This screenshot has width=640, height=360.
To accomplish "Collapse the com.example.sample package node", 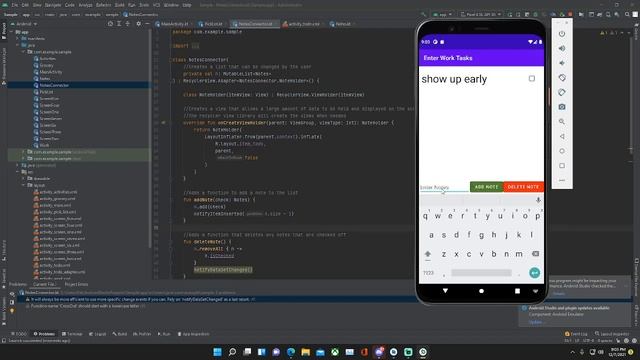I will pyautogui.click(x=24, y=52).
